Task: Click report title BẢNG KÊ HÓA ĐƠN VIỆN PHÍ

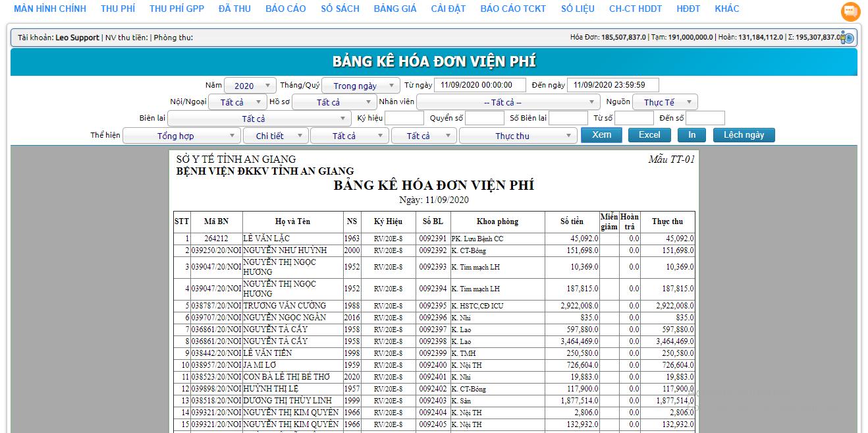Action: coord(433,185)
